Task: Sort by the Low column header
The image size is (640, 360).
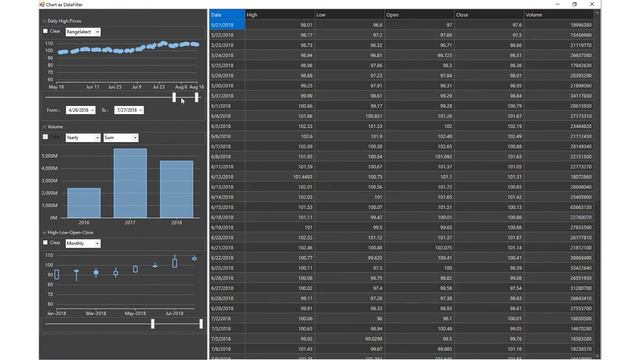Action: pos(350,15)
